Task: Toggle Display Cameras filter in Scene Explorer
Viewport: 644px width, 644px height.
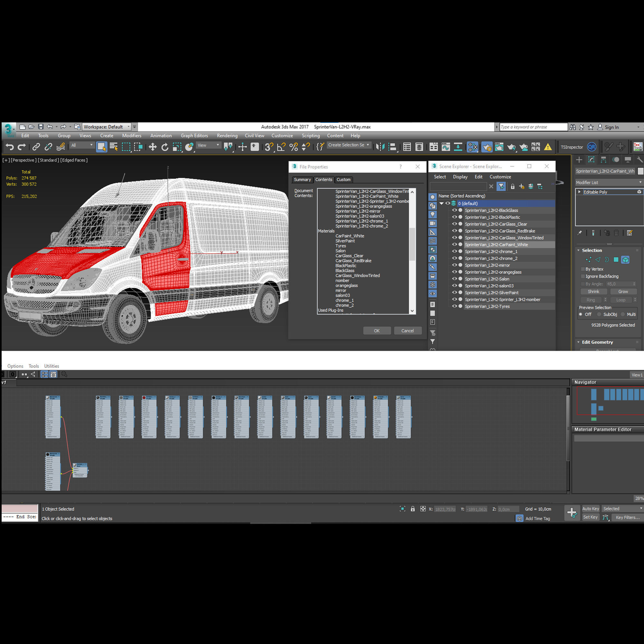Action: pos(432,223)
